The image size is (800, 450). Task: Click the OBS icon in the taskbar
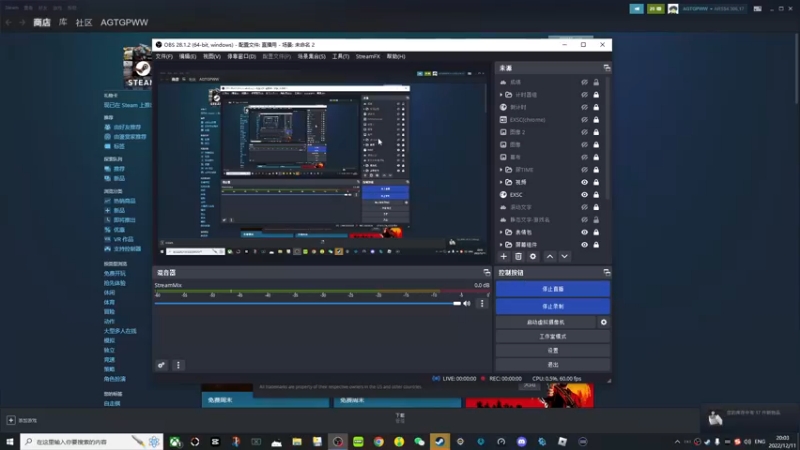point(338,442)
